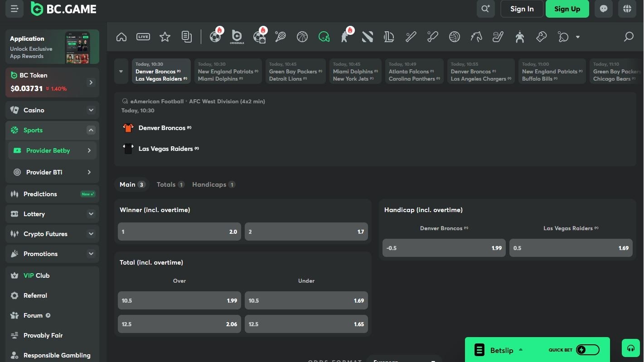644x362 pixels.
Task: Select the horse racing icon
Action: (x=476, y=37)
